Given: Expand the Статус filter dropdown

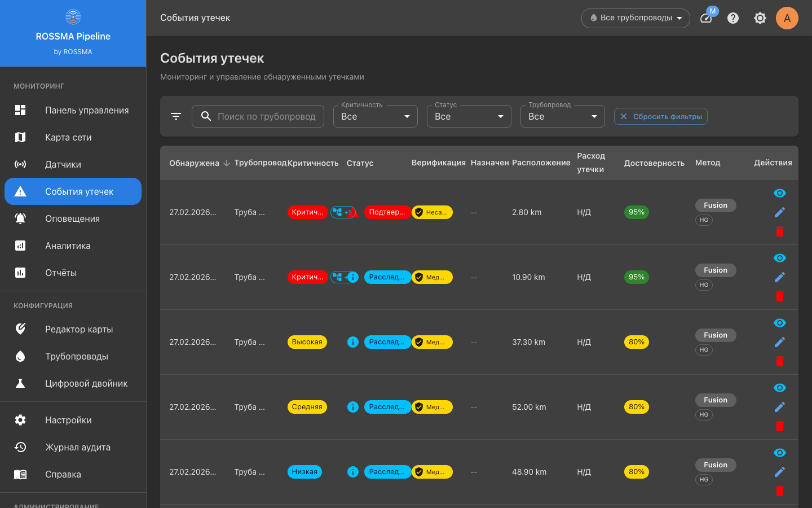Looking at the screenshot, I should point(469,116).
